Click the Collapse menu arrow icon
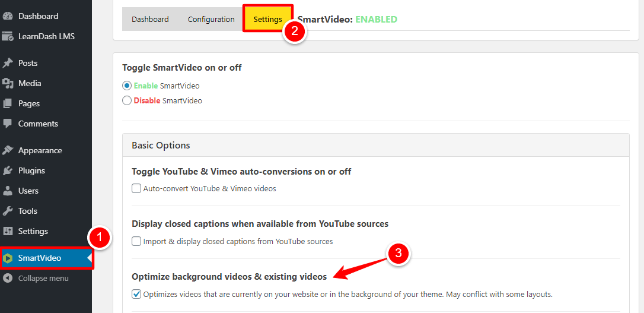The image size is (644, 313). pos(7,279)
